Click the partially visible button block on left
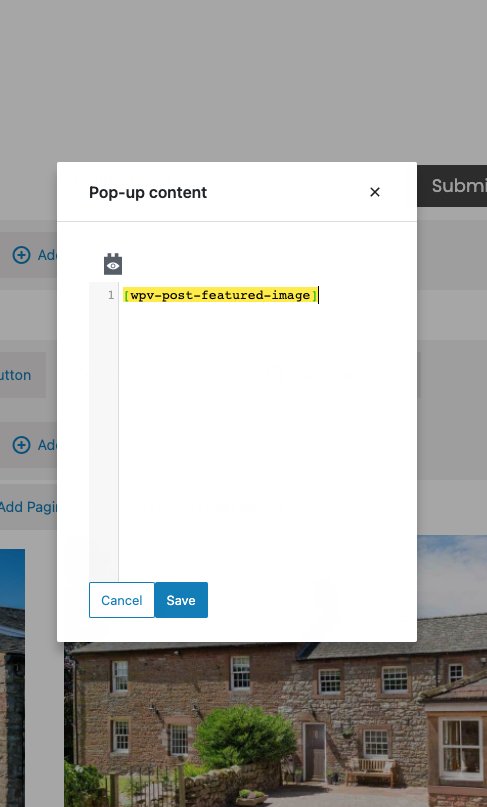The height and width of the screenshot is (807, 487). point(23,375)
